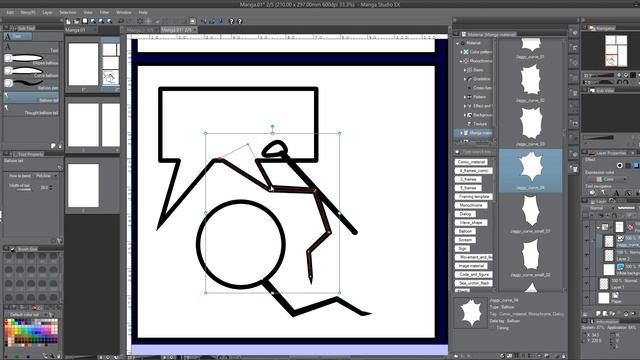
Task: Adjust the Width of tail slider
Action: 23,189
